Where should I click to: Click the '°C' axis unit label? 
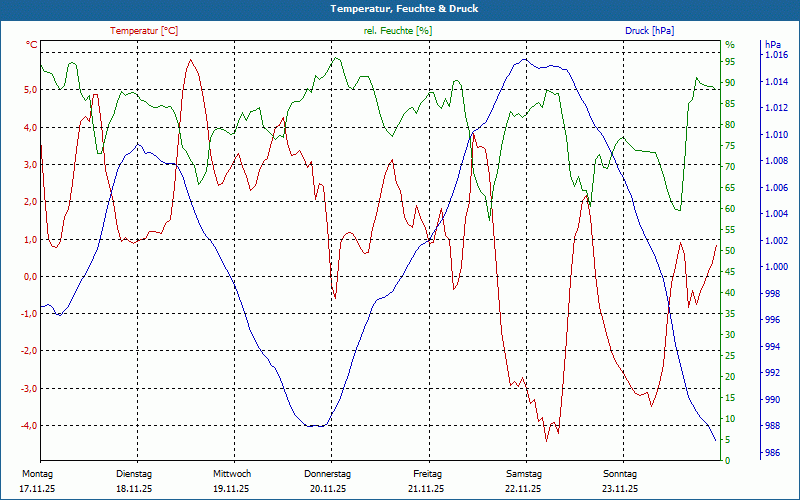coord(32,45)
